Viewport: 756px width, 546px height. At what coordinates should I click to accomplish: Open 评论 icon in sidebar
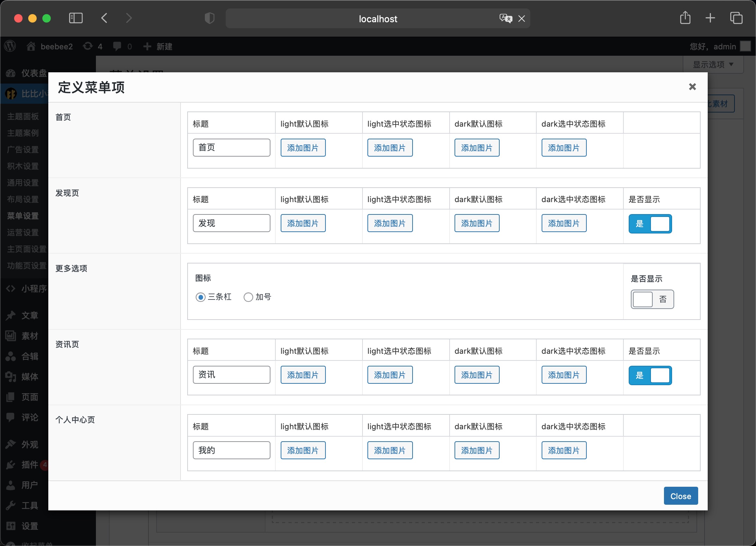(11, 417)
